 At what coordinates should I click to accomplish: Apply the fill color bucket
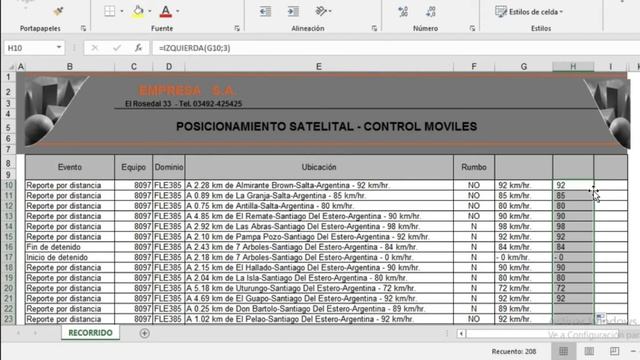[x=138, y=11]
